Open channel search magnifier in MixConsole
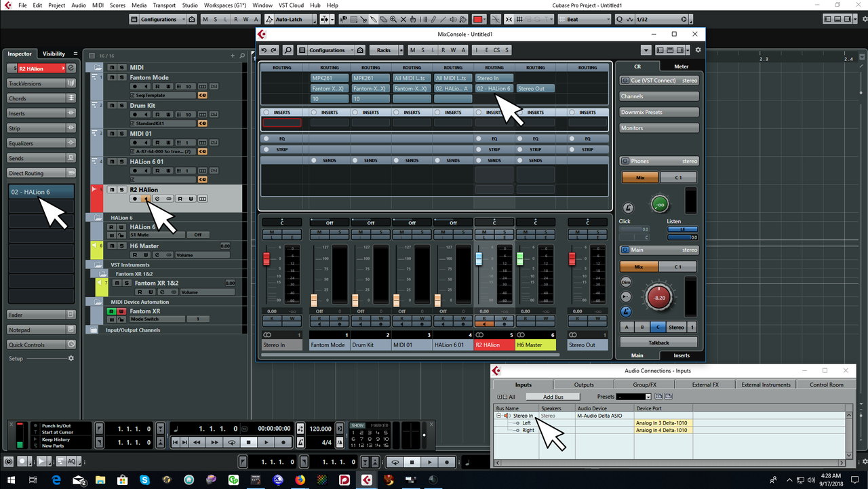 click(x=288, y=50)
